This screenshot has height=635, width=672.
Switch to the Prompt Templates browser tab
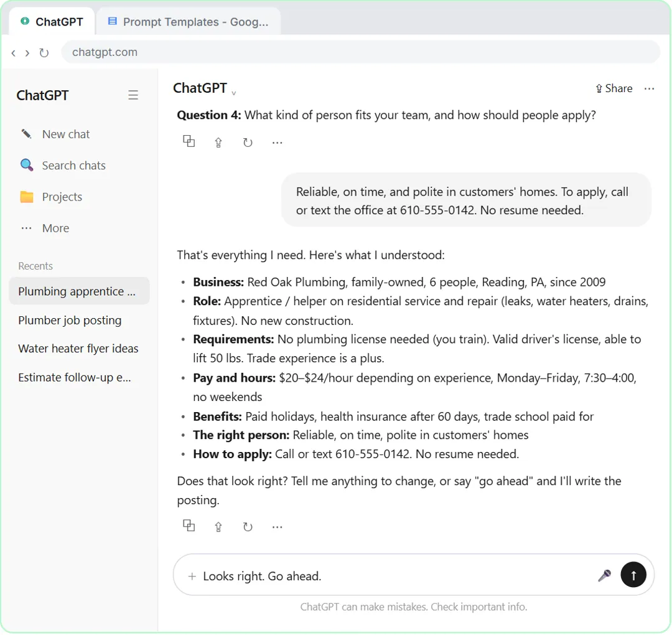point(189,21)
